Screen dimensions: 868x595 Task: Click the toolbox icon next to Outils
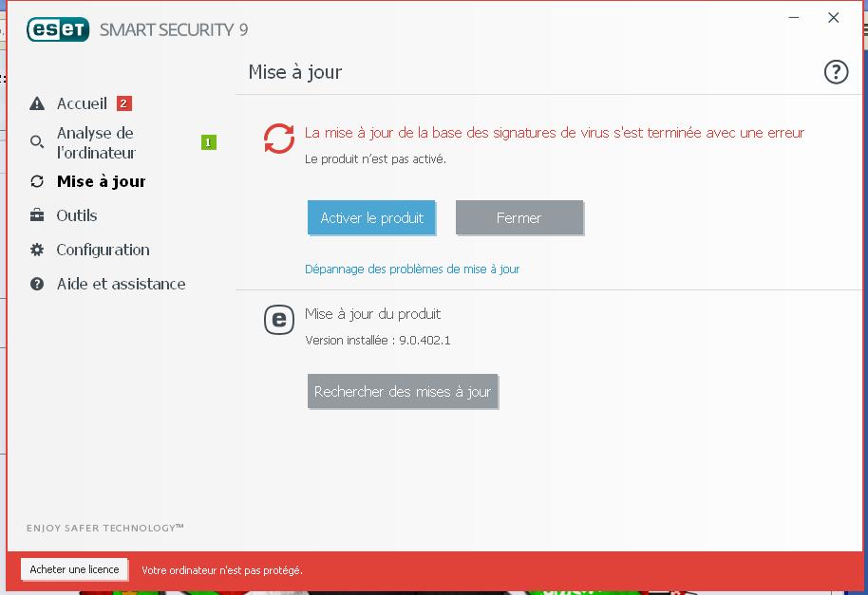pos(37,215)
